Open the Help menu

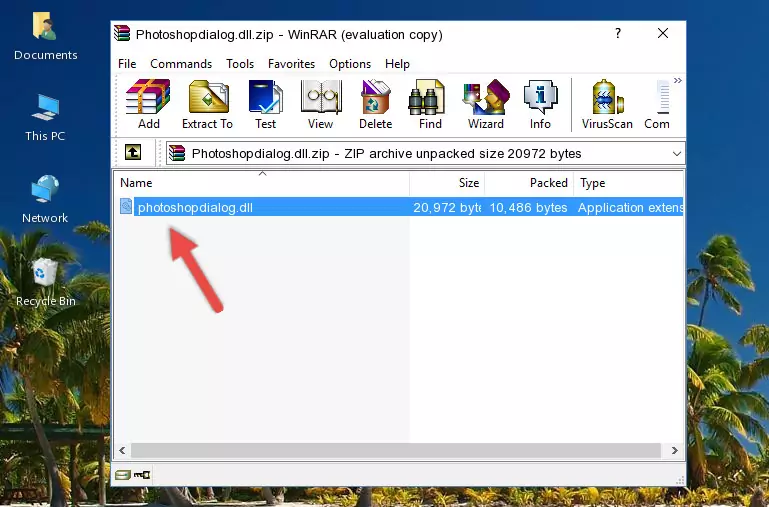click(397, 64)
